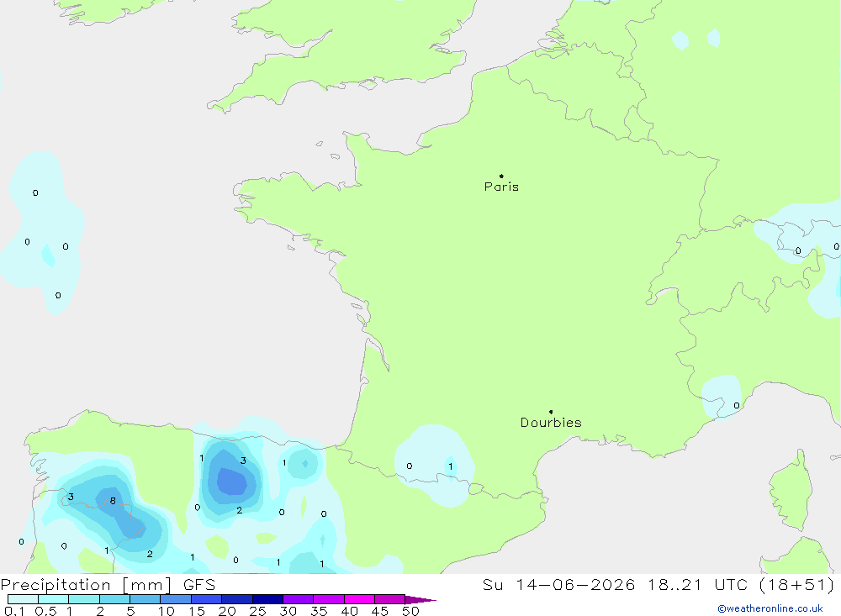Click the 20 mm dark blue legend swatch
Viewport: 841px width, 616px height.
pos(236,599)
